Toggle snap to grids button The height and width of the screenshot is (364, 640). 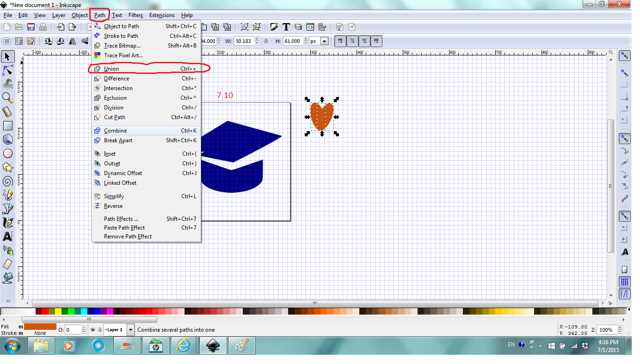625,281
